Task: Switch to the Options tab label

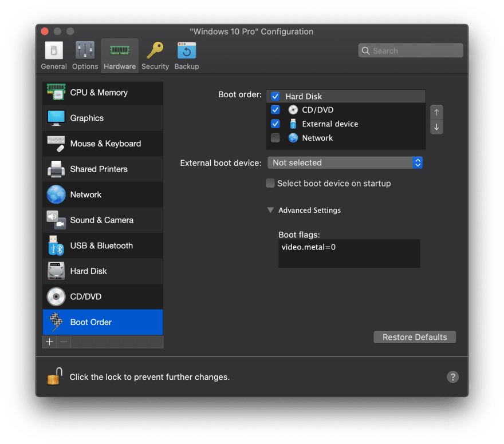Action: (85, 66)
